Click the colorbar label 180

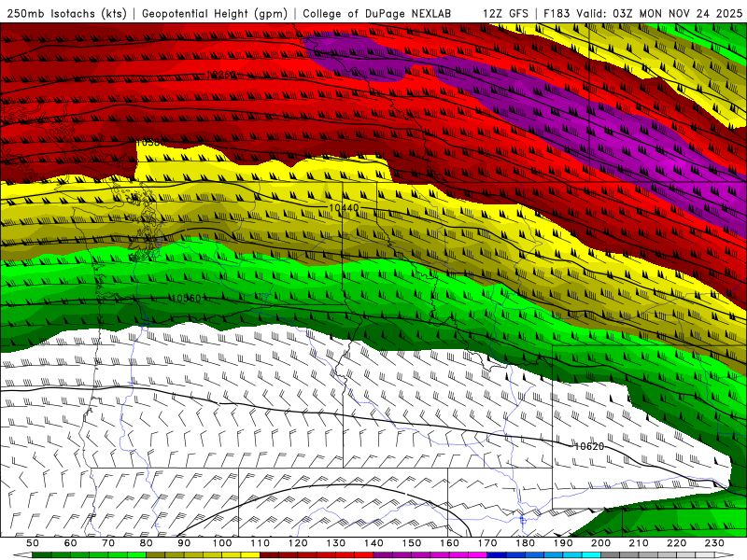[525, 543]
